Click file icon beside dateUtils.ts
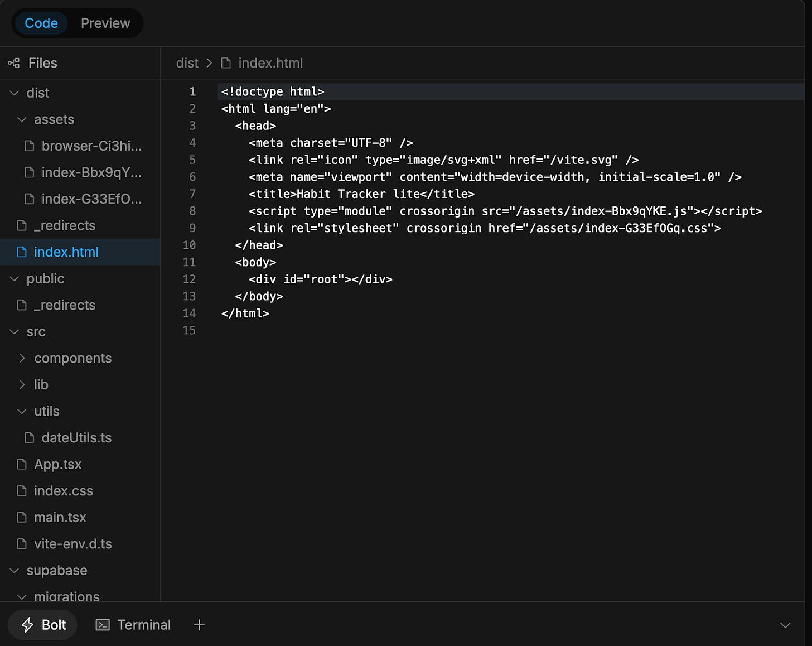The width and height of the screenshot is (812, 646). (x=30, y=438)
